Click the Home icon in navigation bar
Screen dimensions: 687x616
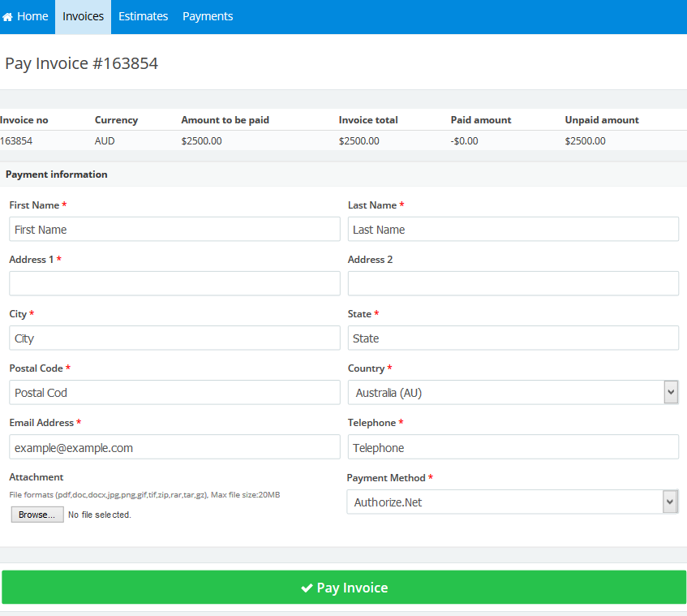tap(8, 17)
